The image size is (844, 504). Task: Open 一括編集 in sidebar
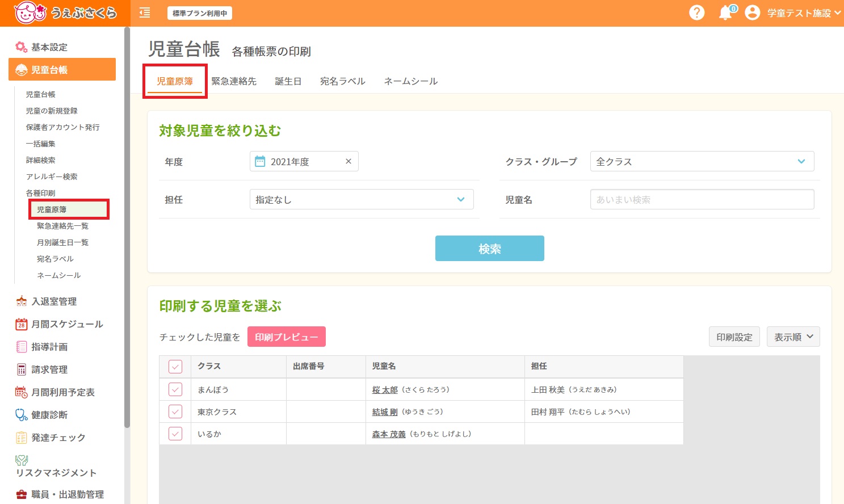[41, 144]
